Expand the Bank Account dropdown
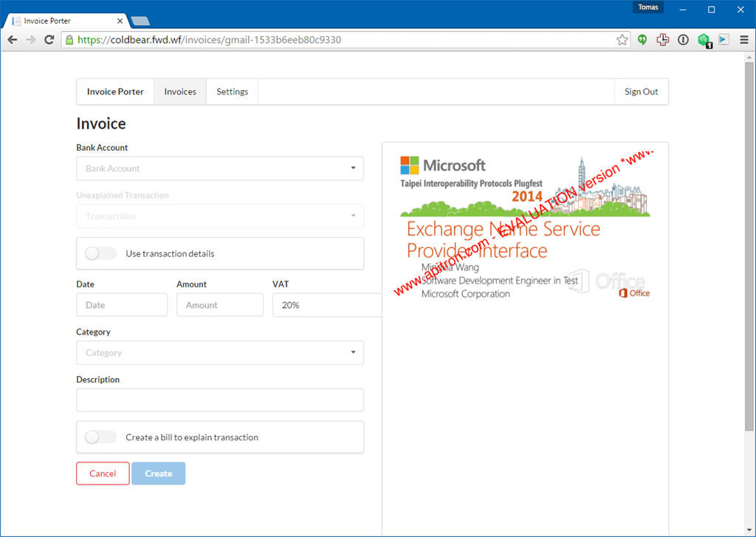This screenshot has width=756, height=537. coord(220,168)
